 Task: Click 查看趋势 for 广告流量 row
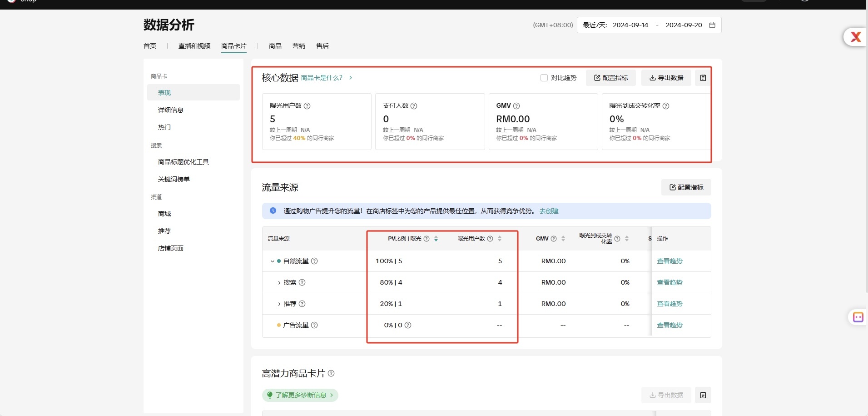670,325
